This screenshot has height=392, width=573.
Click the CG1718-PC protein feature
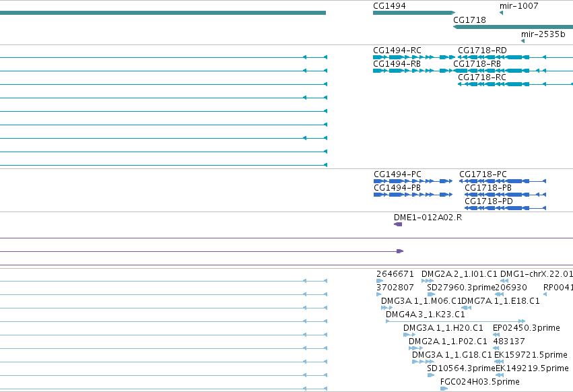tap(503, 181)
